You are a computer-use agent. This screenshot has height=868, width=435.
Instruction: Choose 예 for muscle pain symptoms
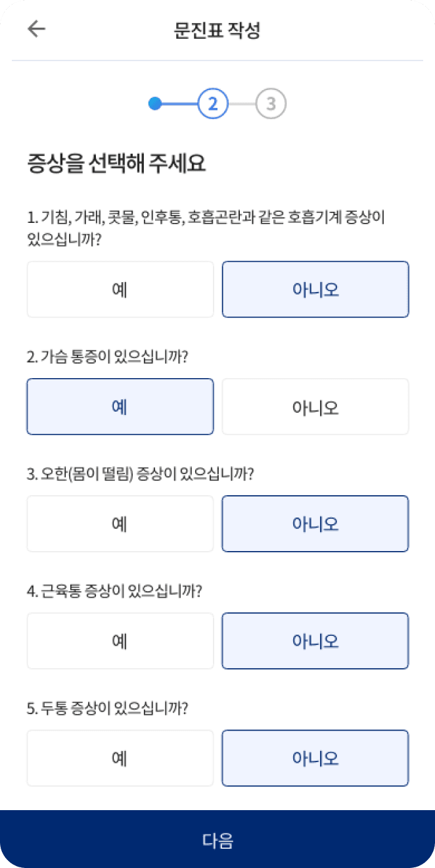(120, 640)
